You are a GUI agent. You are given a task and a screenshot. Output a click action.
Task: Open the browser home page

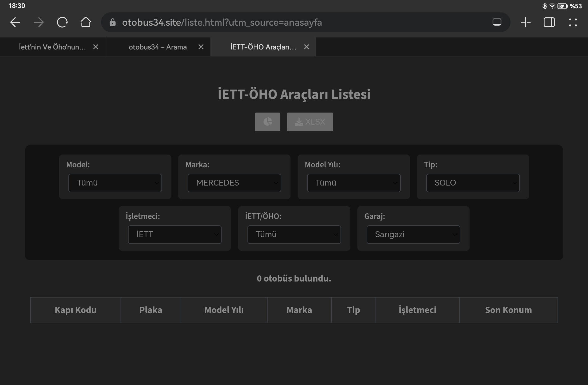(x=86, y=22)
